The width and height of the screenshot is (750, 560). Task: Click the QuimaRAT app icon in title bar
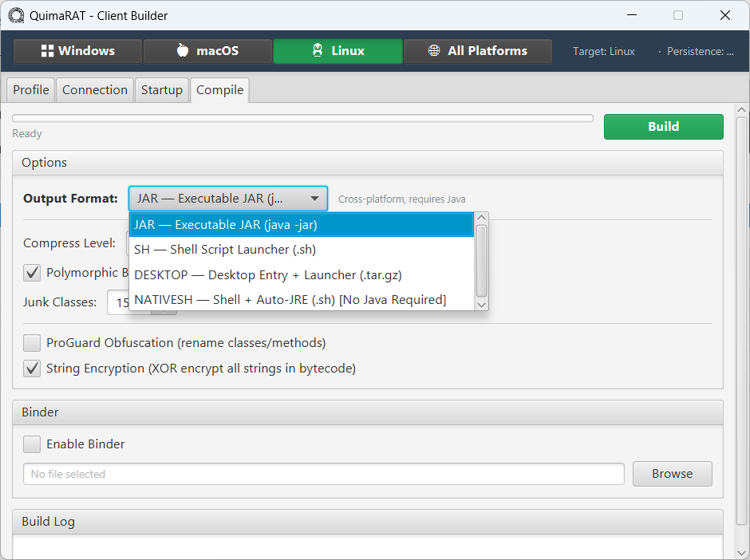pyautogui.click(x=16, y=15)
